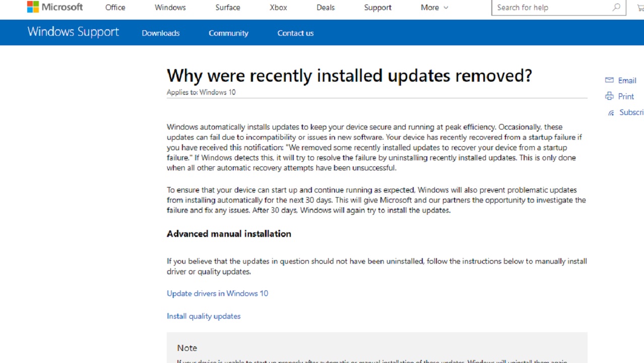Follow Update drivers in Windows 10 link
The height and width of the screenshot is (363, 644).
point(218,293)
